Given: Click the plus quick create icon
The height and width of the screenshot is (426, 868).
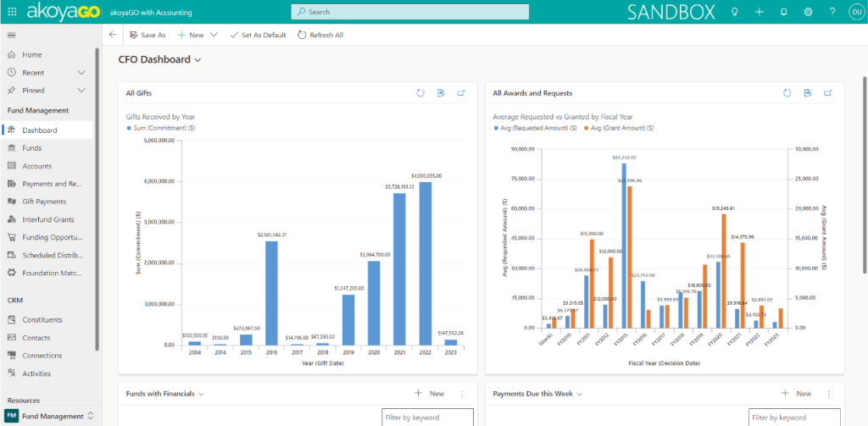Looking at the screenshot, I should tap(759, 12).
